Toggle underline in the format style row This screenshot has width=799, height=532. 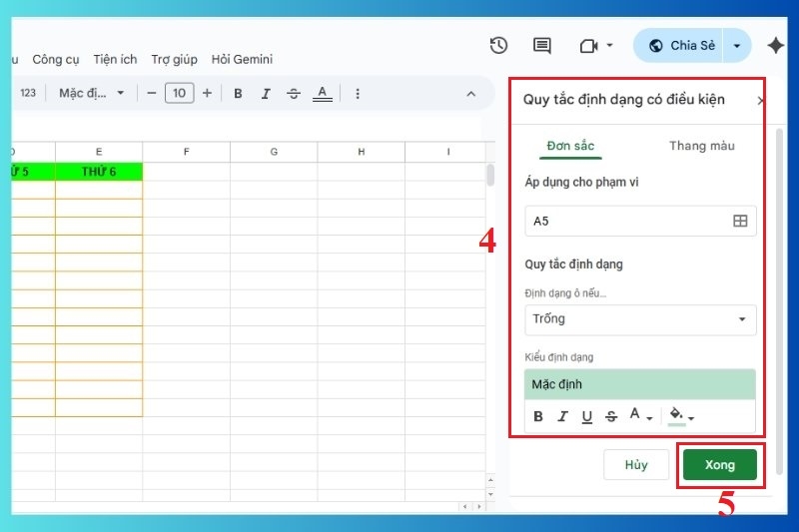[587, 417]
